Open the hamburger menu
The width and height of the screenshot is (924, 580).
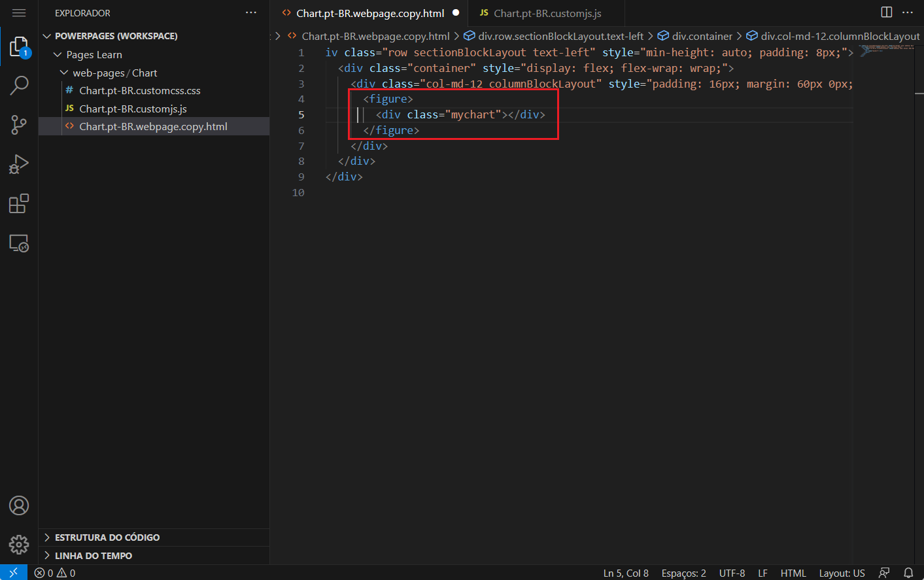coord(19,12)
